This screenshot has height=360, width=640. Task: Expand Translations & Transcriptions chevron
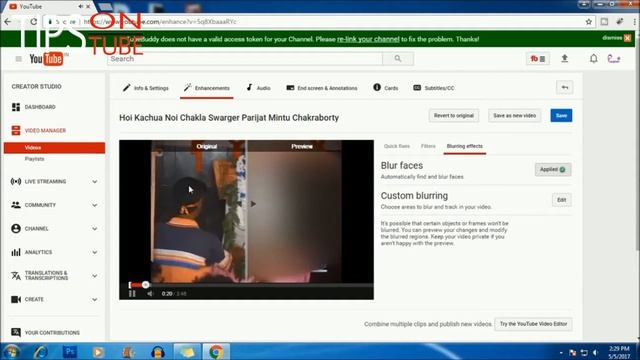click(x=95, y=276)
